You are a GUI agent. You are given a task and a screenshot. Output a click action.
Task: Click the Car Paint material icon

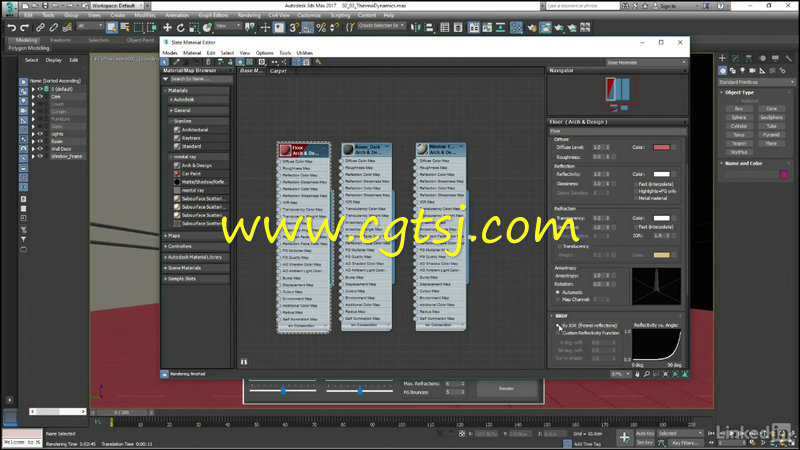177,173
